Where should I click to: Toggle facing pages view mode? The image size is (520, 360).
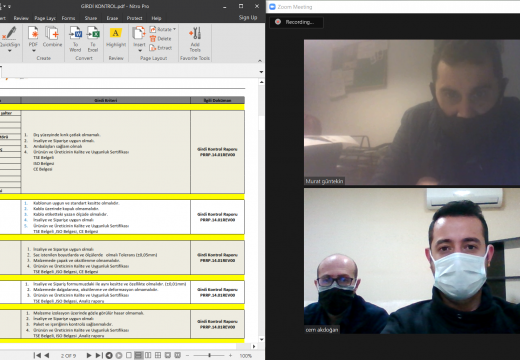148,355
